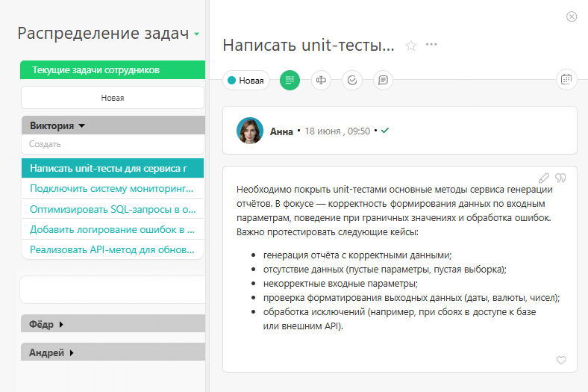
Task: Open the Распределение задач title dropdown arrow
Action: point(196,34)
